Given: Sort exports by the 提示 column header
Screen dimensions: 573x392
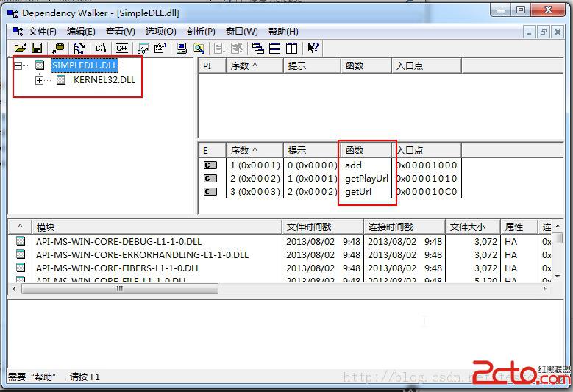Looking at the screenshot, I should tap(312, 150).
